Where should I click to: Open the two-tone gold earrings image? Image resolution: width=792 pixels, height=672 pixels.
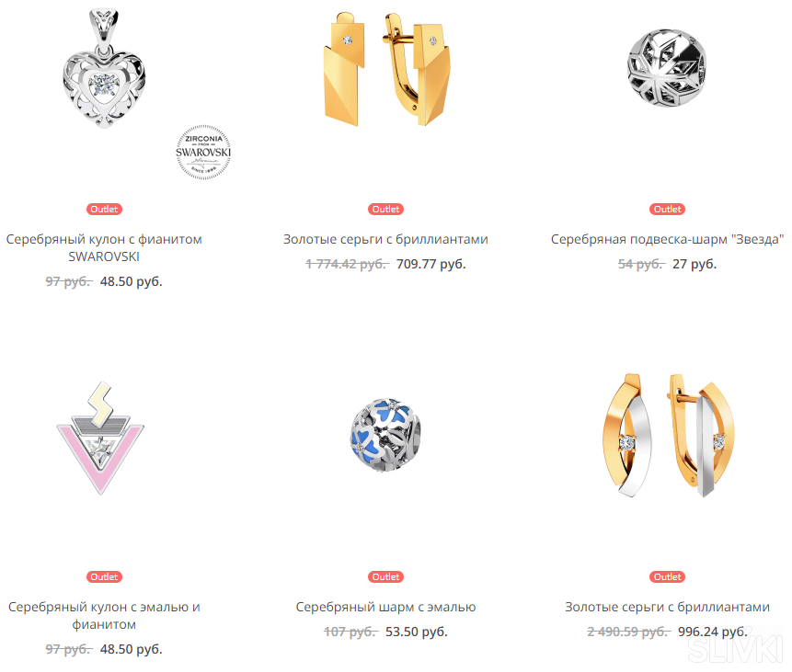(668, 435)
